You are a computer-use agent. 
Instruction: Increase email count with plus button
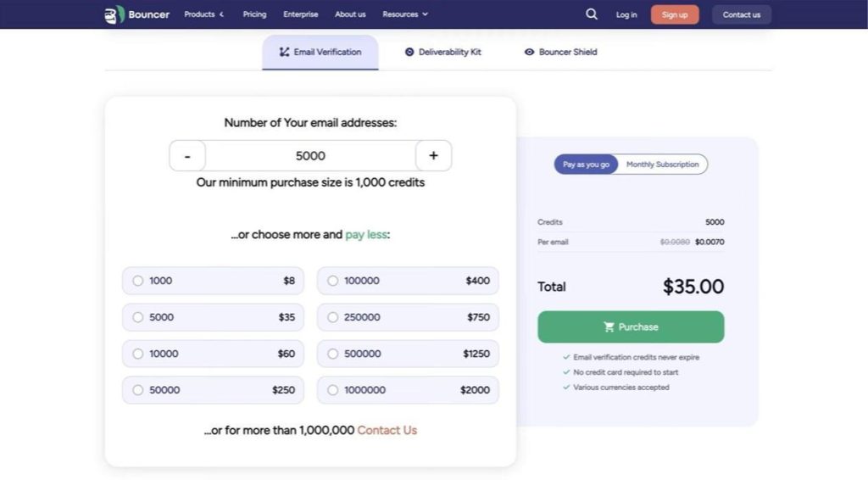(x=433, y=155)
